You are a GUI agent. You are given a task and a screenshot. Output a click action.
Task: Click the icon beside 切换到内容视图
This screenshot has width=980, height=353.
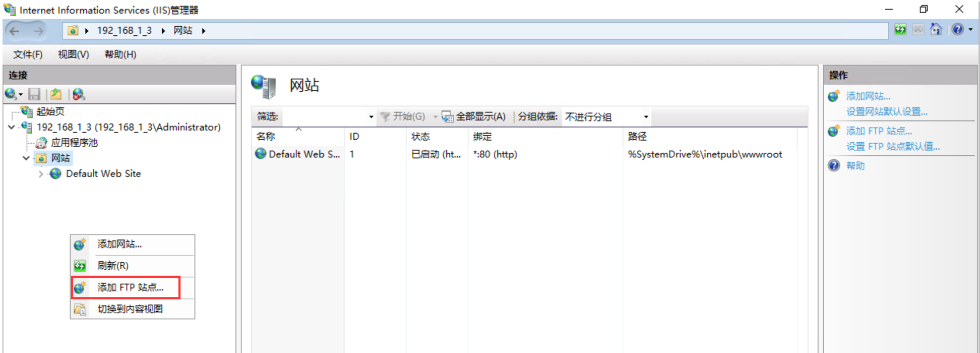pyautogui.click(x=80, y=309)
